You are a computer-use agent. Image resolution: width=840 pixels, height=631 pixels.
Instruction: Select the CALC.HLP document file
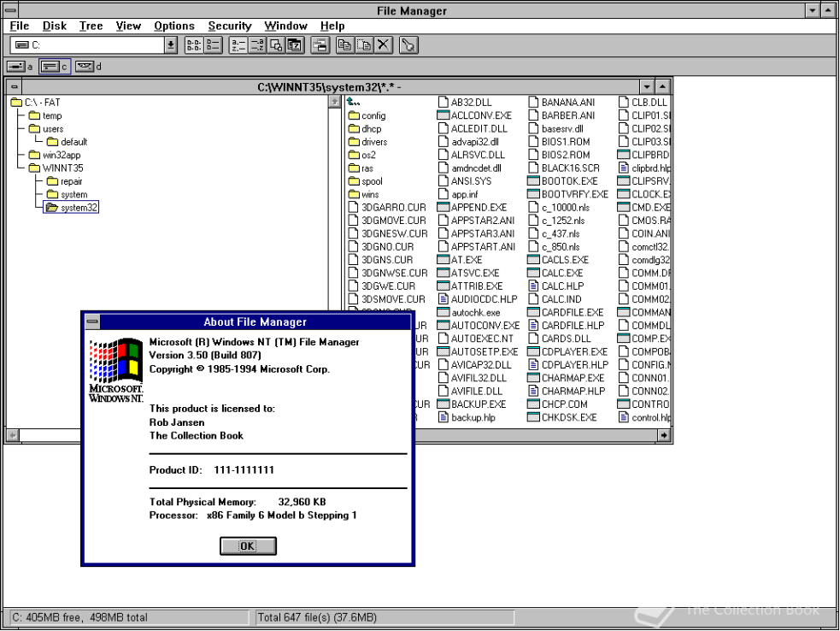(556, 286)
